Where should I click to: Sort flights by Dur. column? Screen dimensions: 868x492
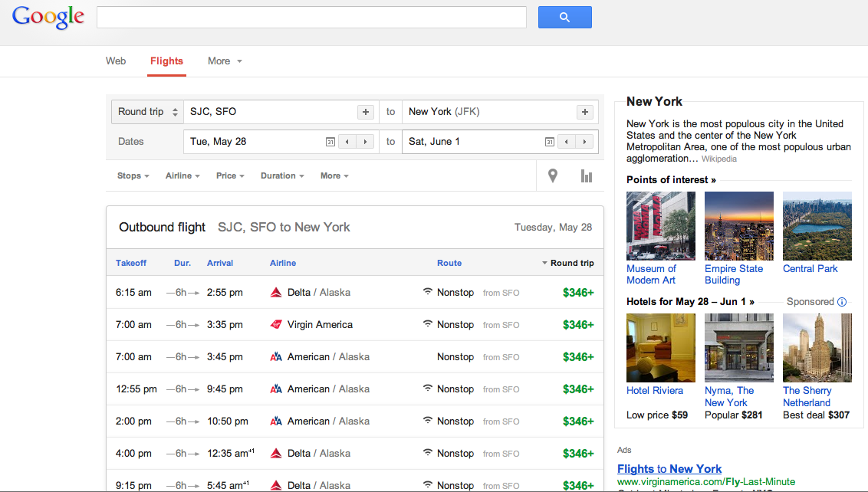(182, 263)
